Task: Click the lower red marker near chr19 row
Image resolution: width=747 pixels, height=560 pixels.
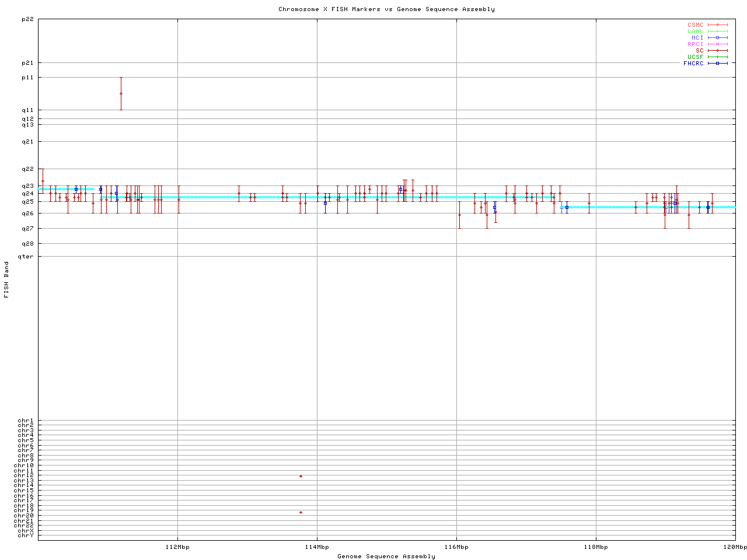Action: click(x=301, y=512)
